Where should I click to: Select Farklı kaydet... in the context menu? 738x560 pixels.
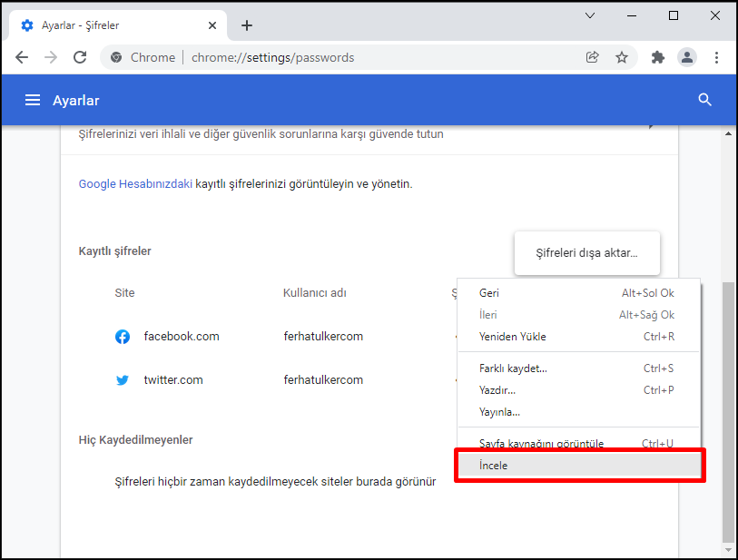579,368
